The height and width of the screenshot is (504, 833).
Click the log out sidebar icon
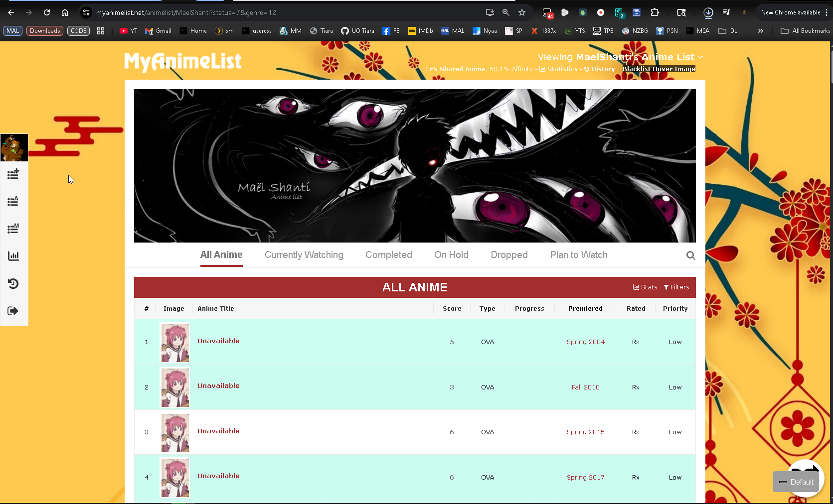13,311
